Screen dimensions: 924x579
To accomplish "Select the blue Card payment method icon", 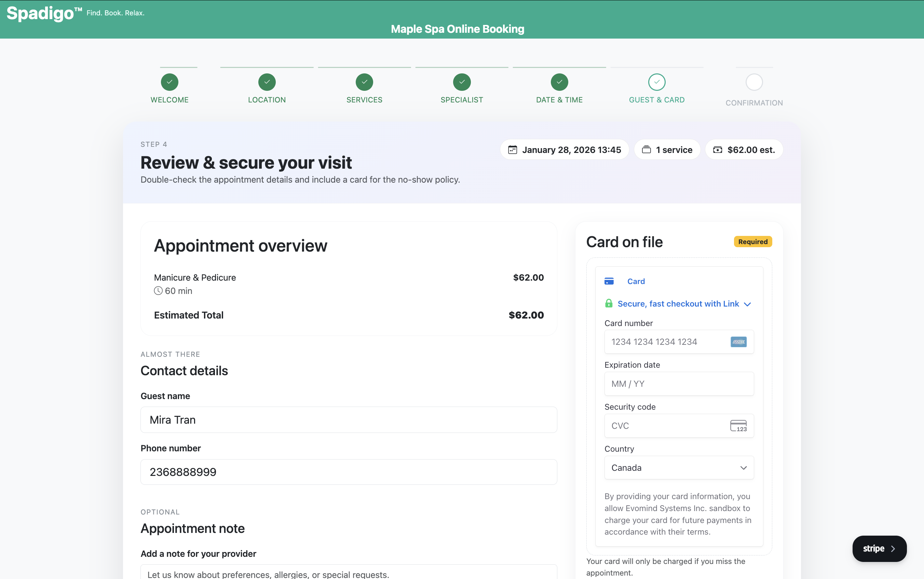I will coord(609,281).
